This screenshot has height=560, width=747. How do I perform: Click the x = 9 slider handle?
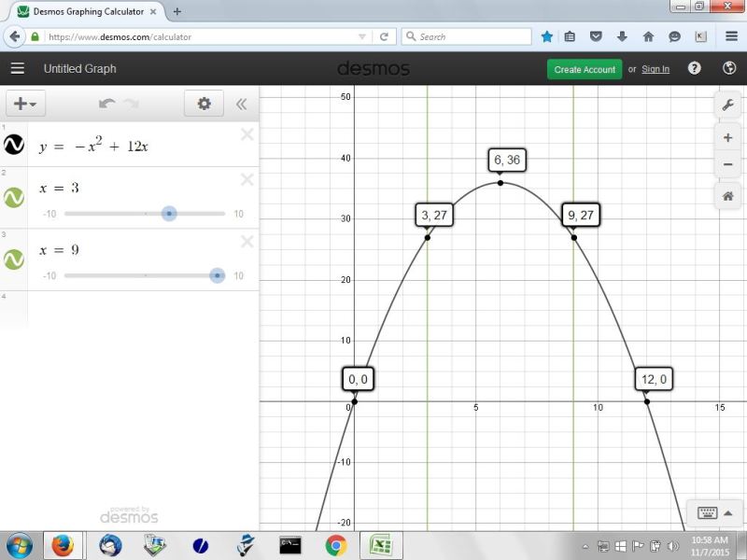pos(218,275)
